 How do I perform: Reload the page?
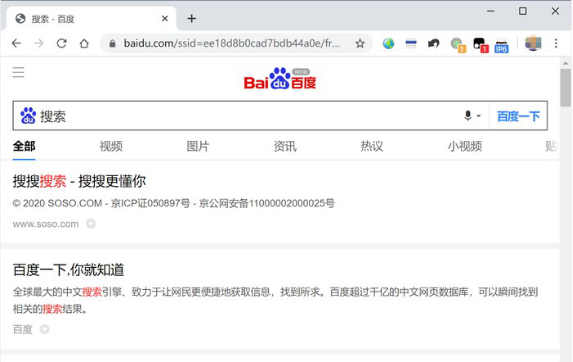[61, 43]
